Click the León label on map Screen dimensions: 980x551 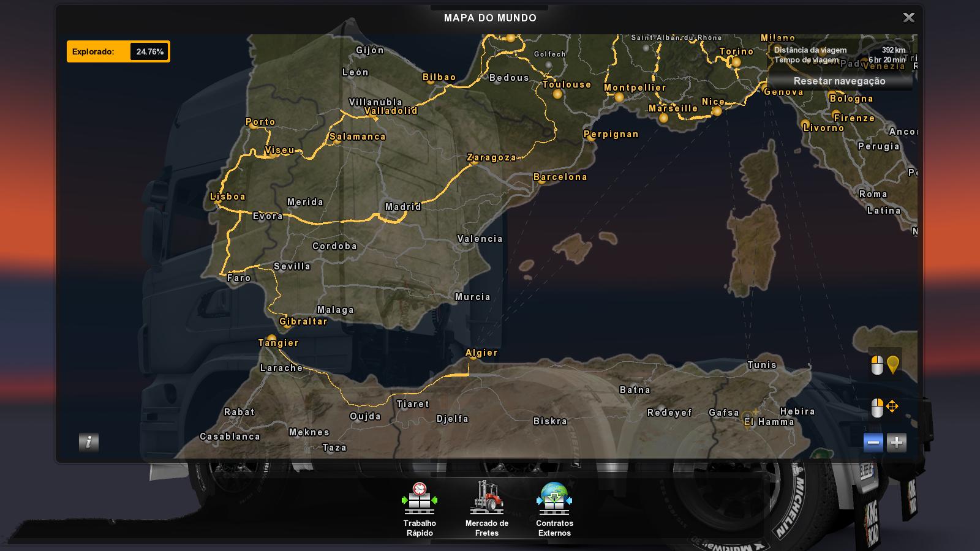point(355,72)
